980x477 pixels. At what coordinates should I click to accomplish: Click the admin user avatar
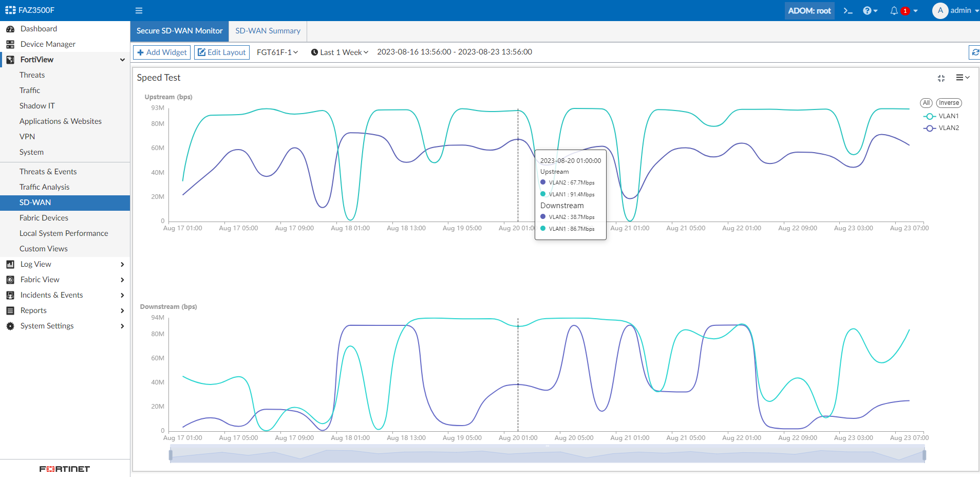[940, 10]
